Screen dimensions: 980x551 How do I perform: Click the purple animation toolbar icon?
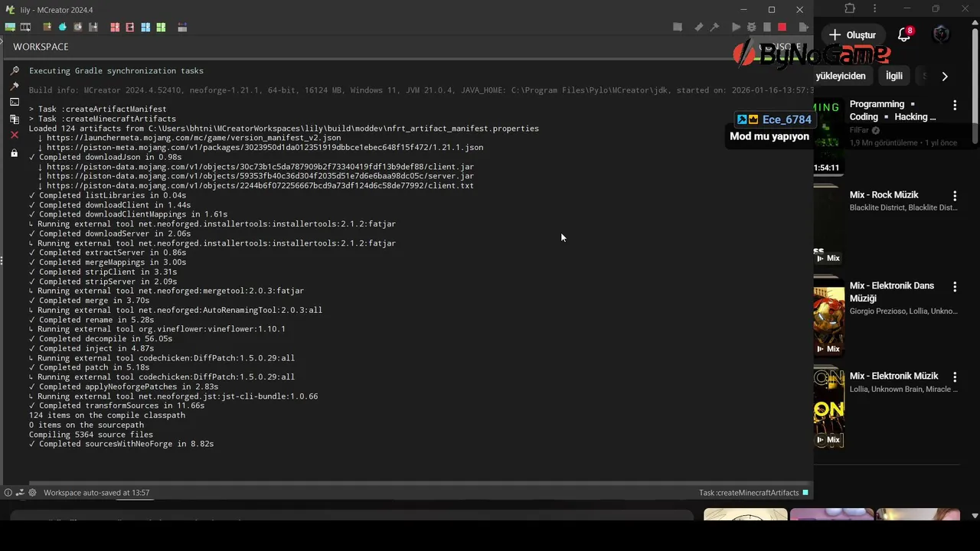click(182, 27)
